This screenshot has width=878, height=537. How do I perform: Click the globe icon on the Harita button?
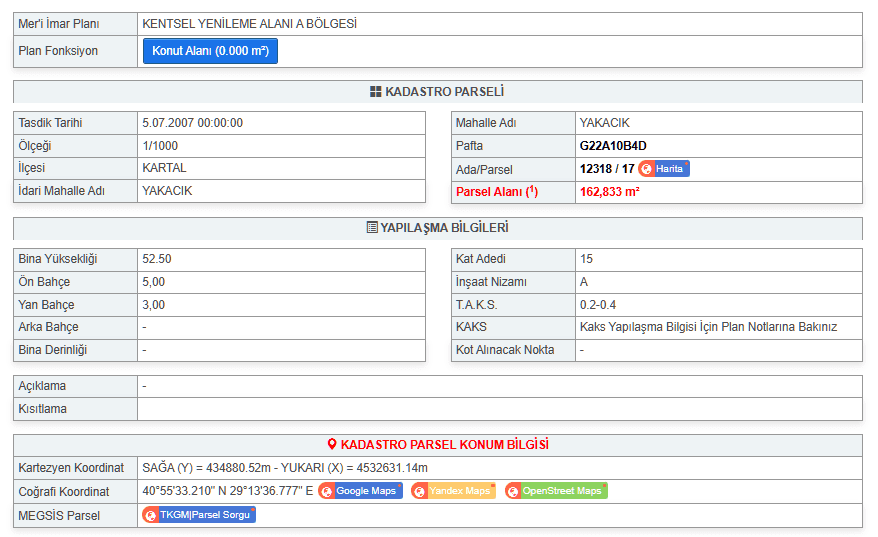point(647,169)
